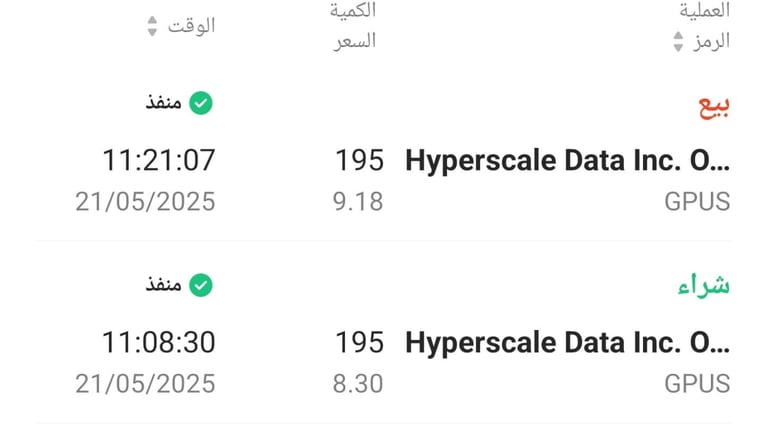This screenshot has height=431, width=768.
Task: Sort by time using الوقت arrows
Action: (152, 26)
